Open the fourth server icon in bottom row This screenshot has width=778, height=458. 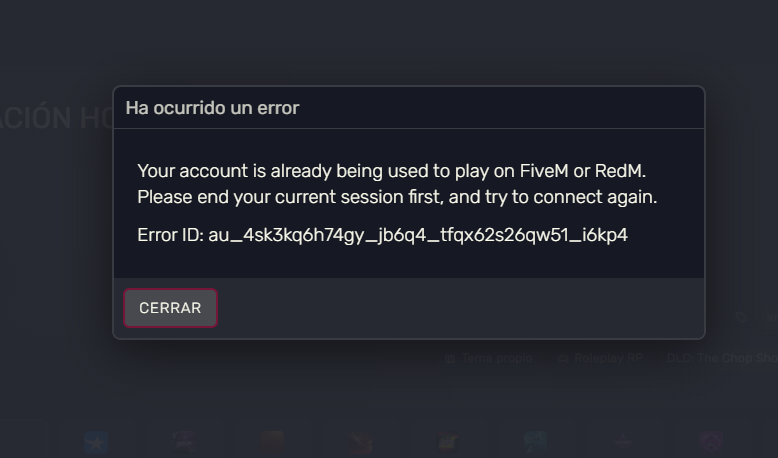[360, 442]
